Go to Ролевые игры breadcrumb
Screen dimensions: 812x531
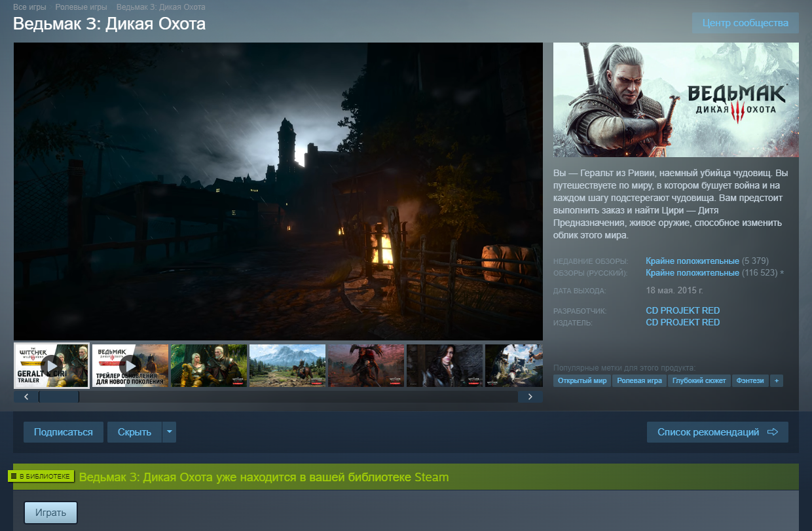coord(81,7)
